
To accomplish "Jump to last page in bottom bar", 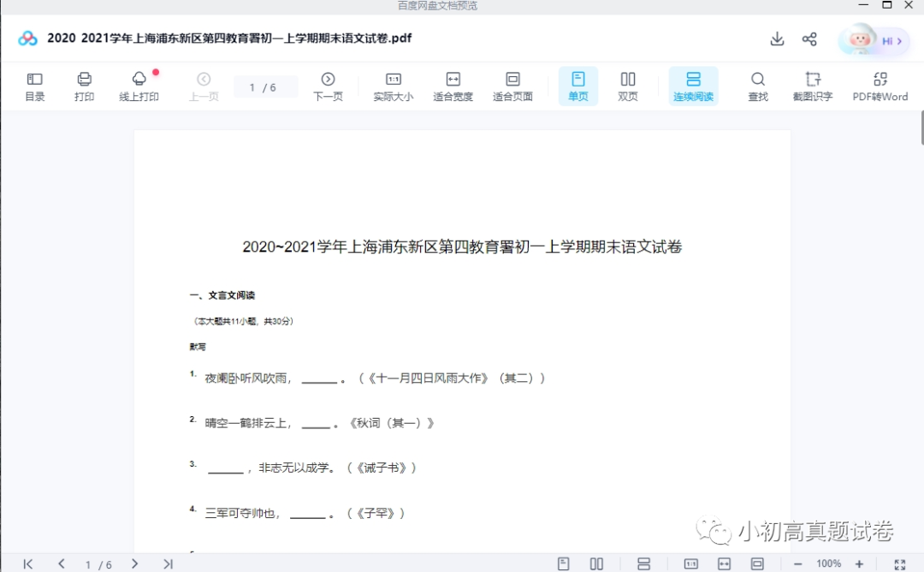I will 168,563.
